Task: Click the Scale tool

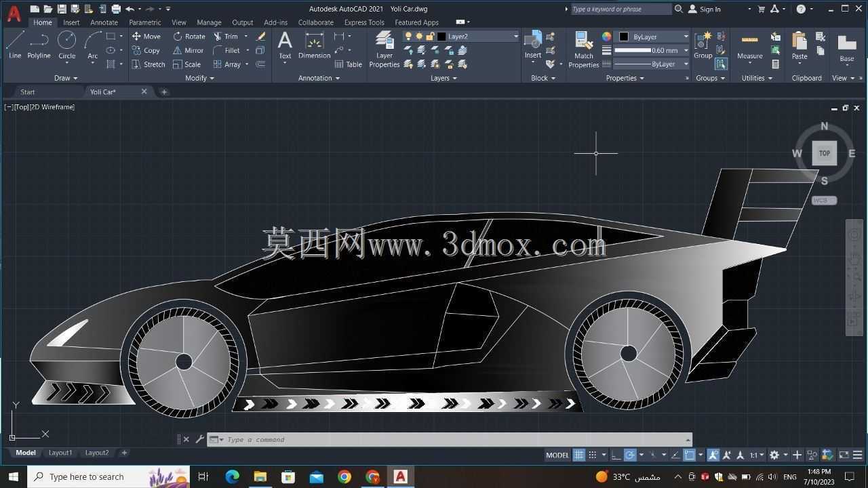Action: pos(186,64)
